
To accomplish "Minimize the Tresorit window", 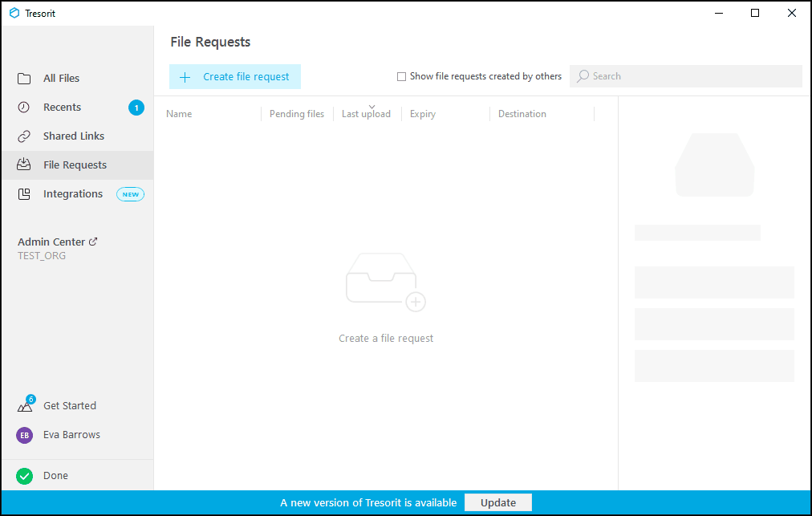I will [x=719, y=13].
